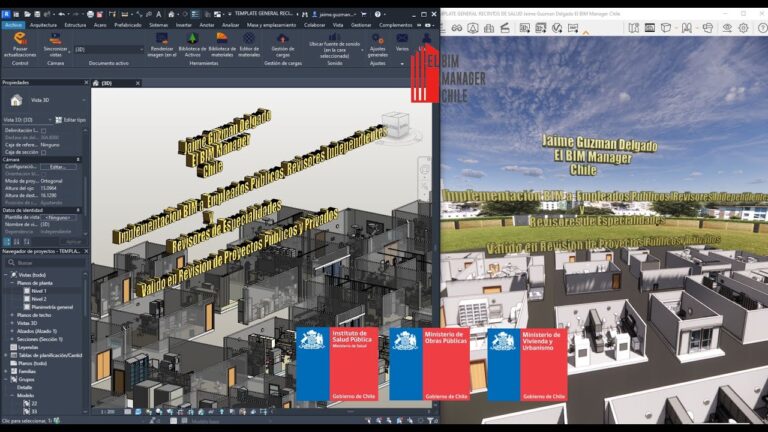
Task: Click Open folder icon in quick access
Action: pos(27,14)
